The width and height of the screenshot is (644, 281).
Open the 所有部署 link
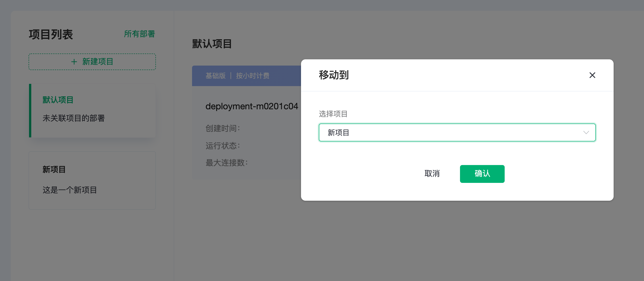[139, 34]
